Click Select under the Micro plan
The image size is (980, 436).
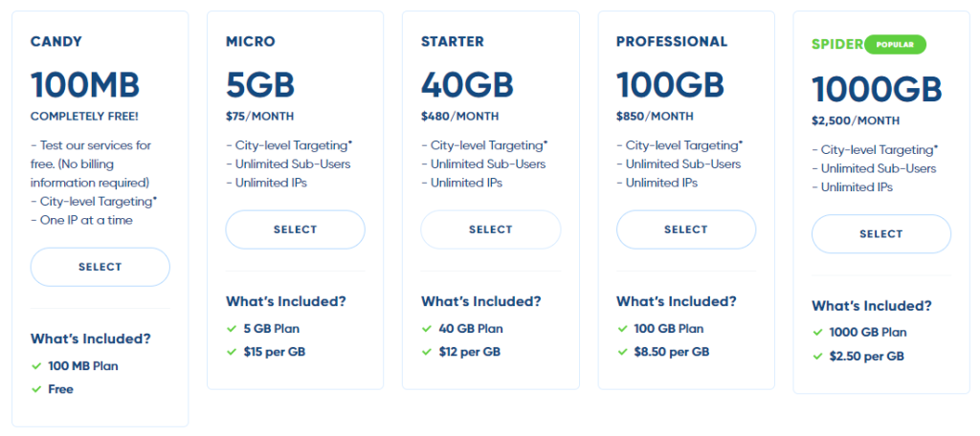[295, 229]
